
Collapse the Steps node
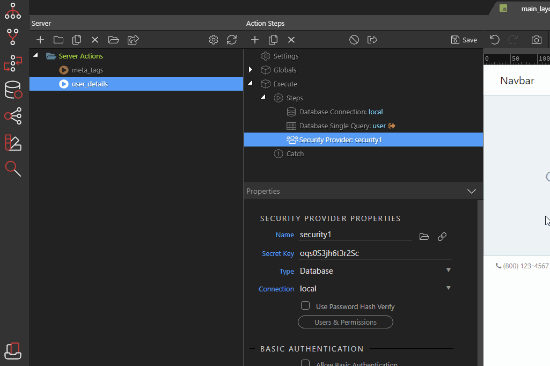point(263,97)
